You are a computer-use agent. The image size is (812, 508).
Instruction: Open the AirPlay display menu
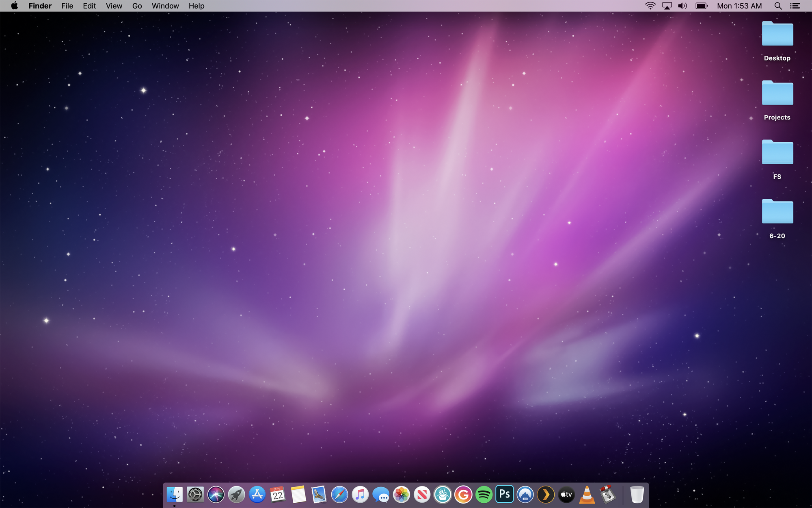click(x=667, y=6)
